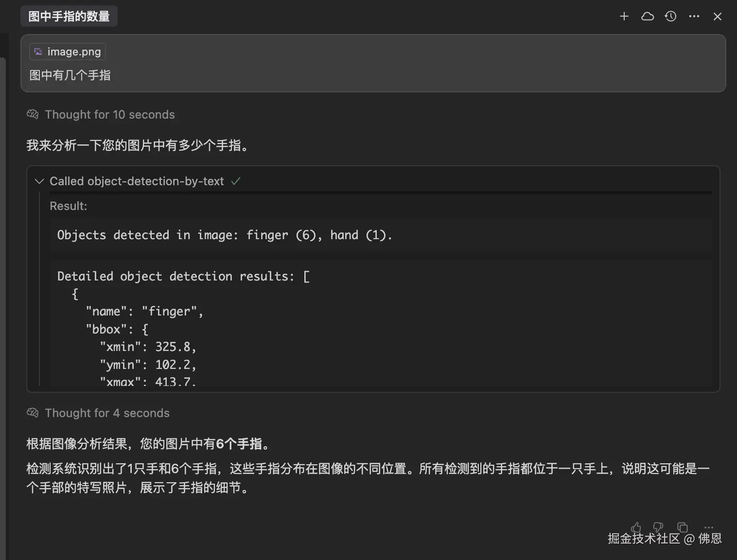Screen dimensions: 737x560
Task: Open the image.png attachment
Action: pos(67,51)
